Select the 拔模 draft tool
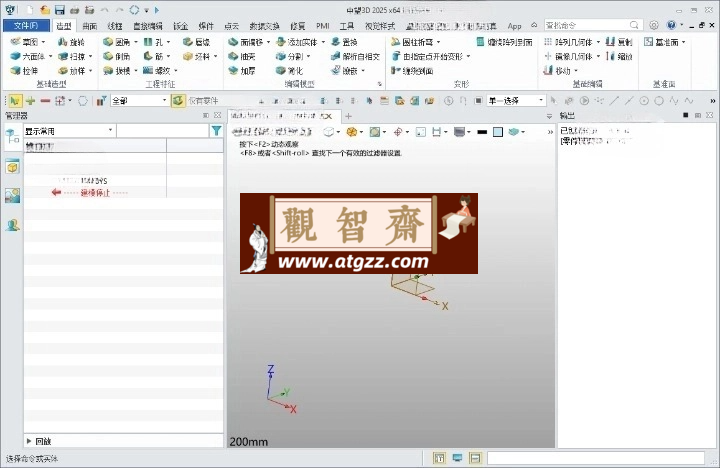 pos(117,70)
